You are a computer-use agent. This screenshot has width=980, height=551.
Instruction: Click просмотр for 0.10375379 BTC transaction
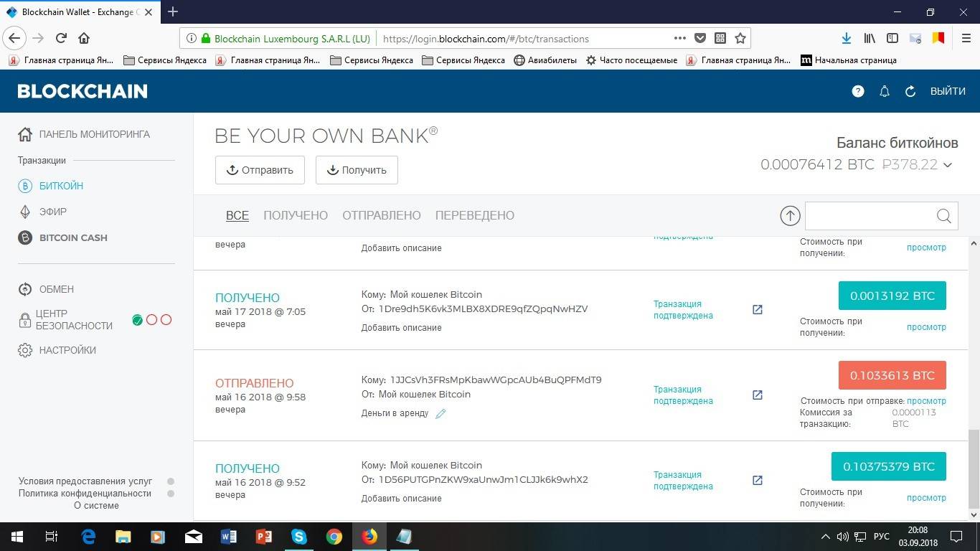(926, 497)
